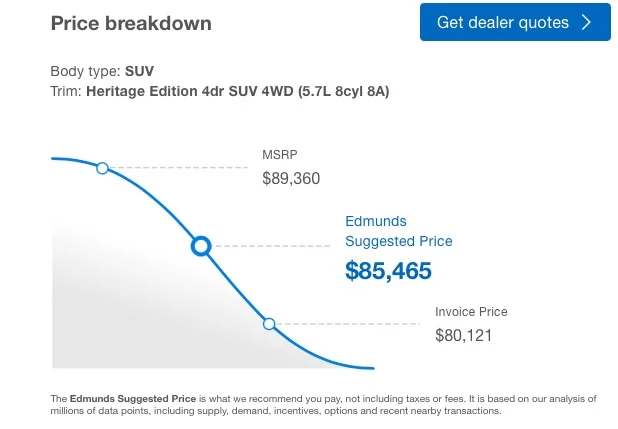This screenshot has height=429, width=618.
Task: Click the $89,360 MSRP value
Action: pyautogui.click(x=292, y=179)
